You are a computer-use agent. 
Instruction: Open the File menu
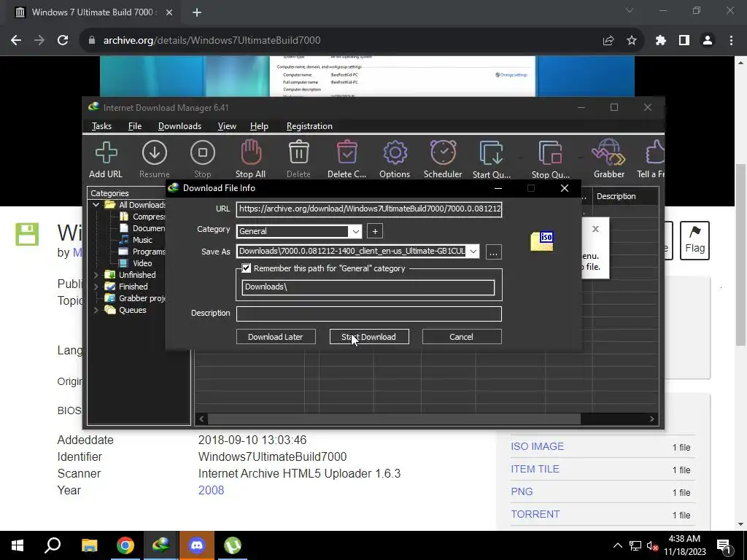(x=135, y=126)
